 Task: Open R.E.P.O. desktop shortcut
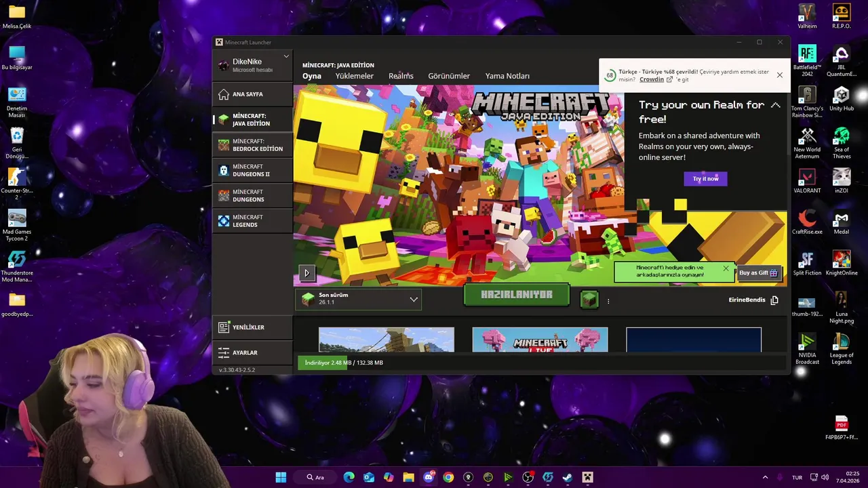[x=842, y=16]
